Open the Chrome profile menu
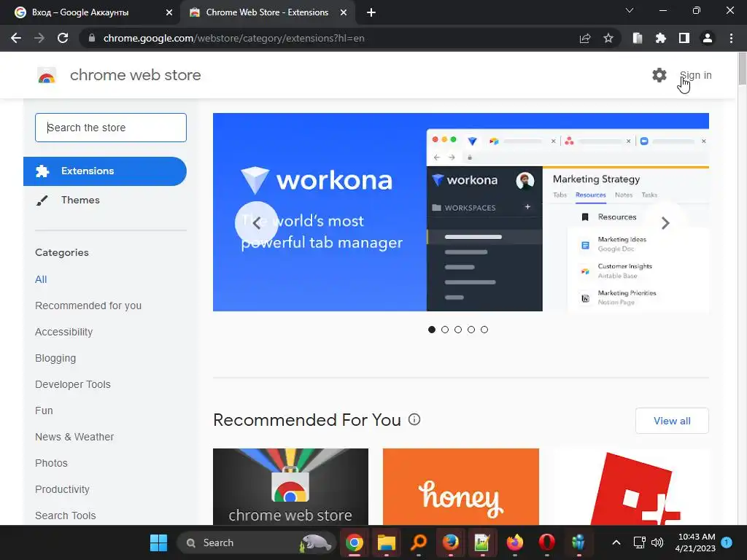Screen dimensions: 747x560 [x=708, y=38]
